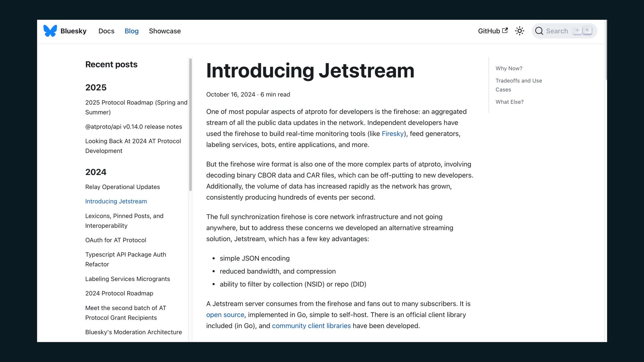Open 'Labeling Services Microgrants' post
Image resolution: width=644 pixels, height=362 pixels.
[127, 279]
